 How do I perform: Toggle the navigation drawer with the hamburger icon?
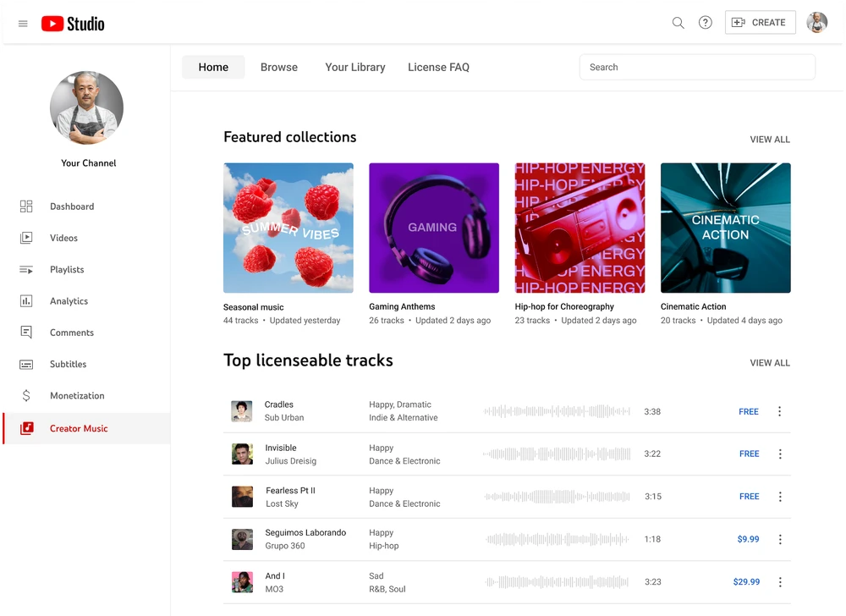(x=23, y=23)
